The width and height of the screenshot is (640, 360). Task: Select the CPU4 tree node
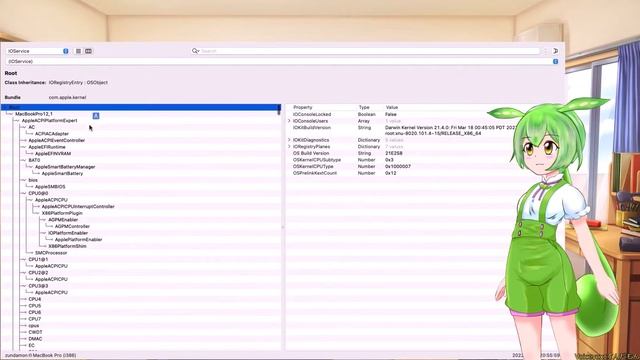coord(35,299)
